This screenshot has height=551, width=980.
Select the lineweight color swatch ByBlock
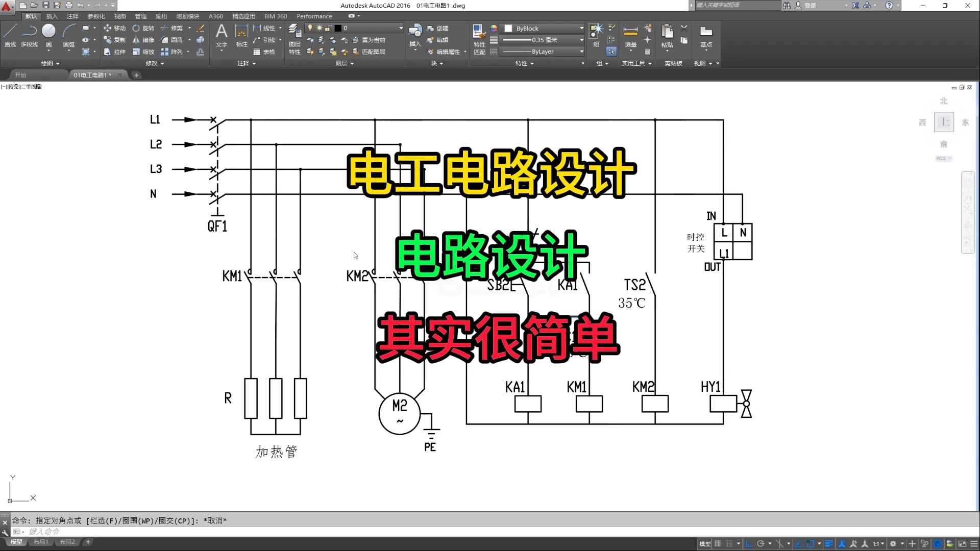508,28
